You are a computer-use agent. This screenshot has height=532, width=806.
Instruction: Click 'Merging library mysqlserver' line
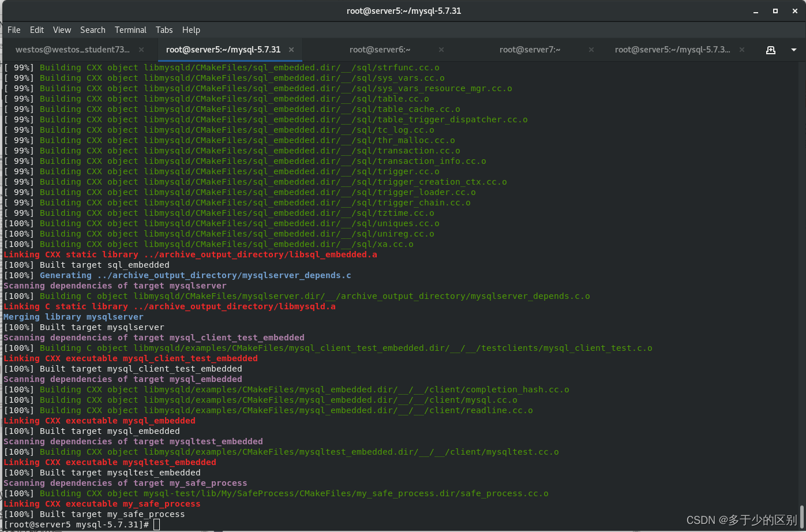(73, 317)
